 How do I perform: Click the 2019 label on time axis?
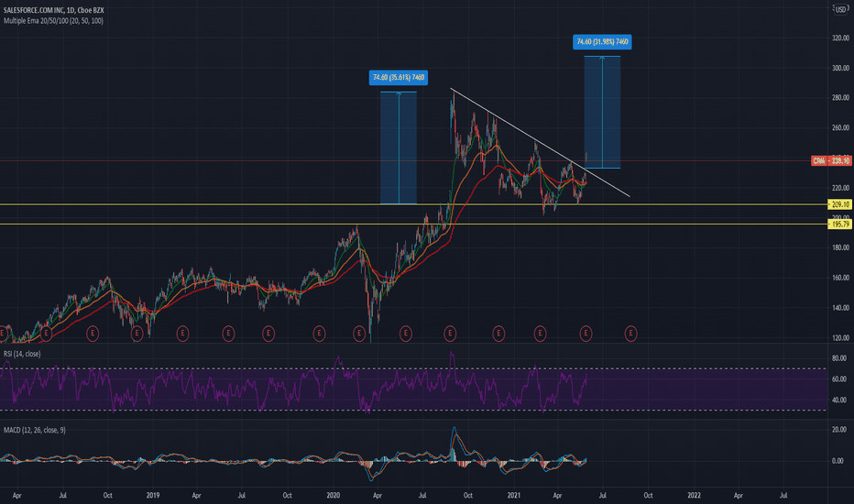pos(153,495)
